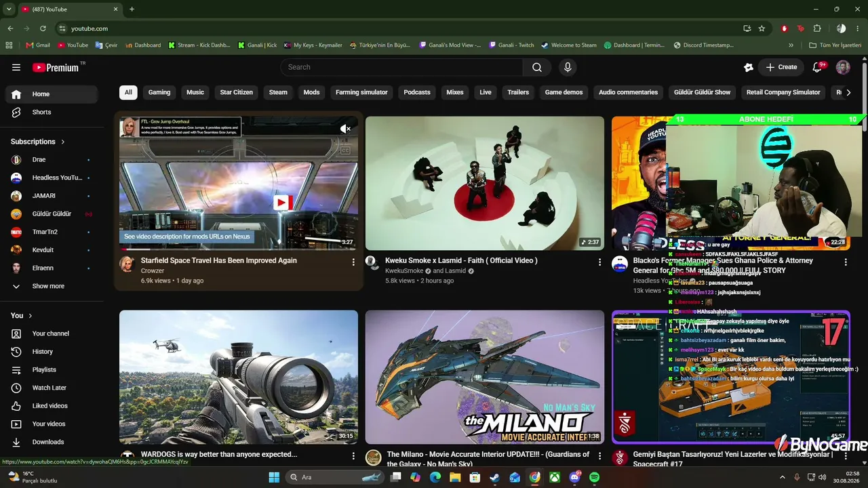Open options for Blacko's Former Manager video
This screenshot has height=488, width=868.
point(846,262)
